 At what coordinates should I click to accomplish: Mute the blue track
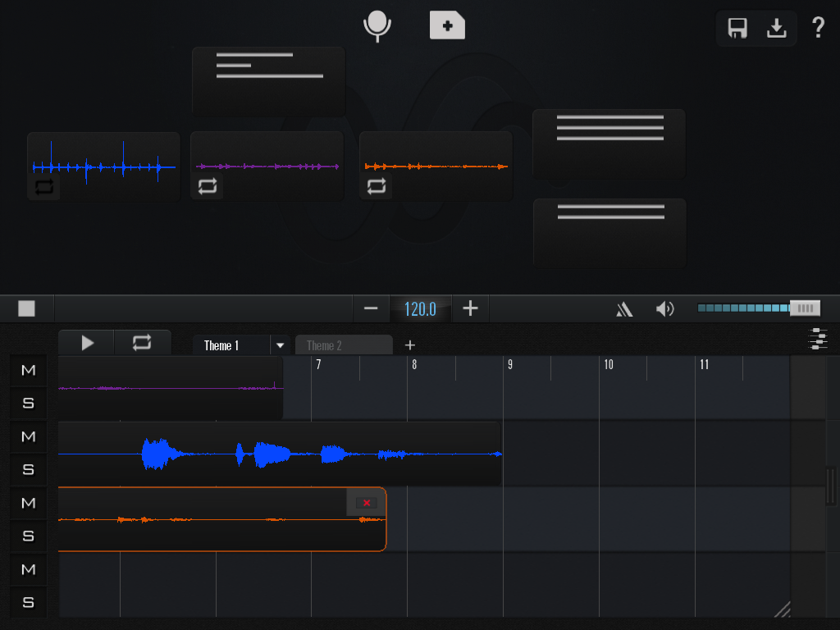click(29, 436)
